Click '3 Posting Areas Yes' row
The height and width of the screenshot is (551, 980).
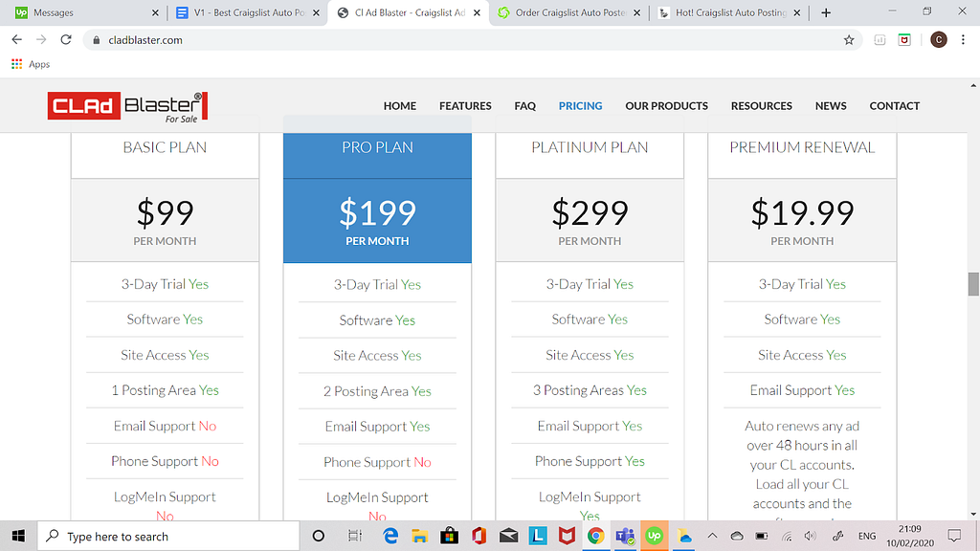point(590,390)
